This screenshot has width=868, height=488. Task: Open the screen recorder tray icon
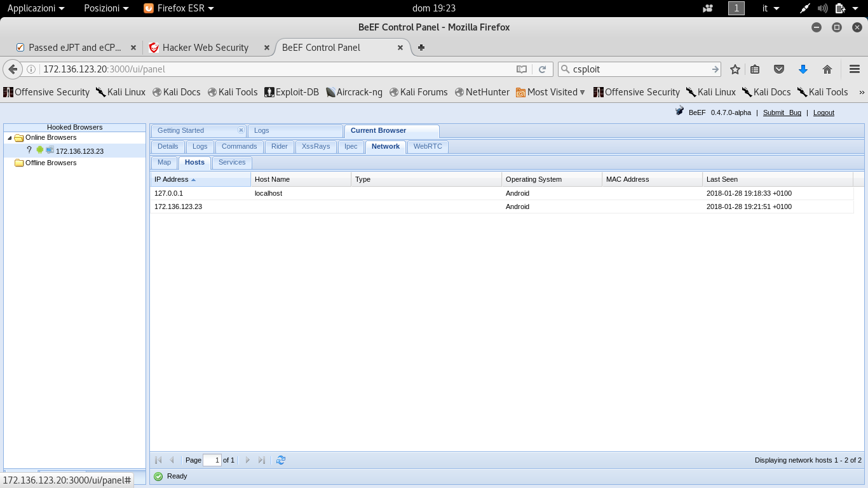point(708,8)
